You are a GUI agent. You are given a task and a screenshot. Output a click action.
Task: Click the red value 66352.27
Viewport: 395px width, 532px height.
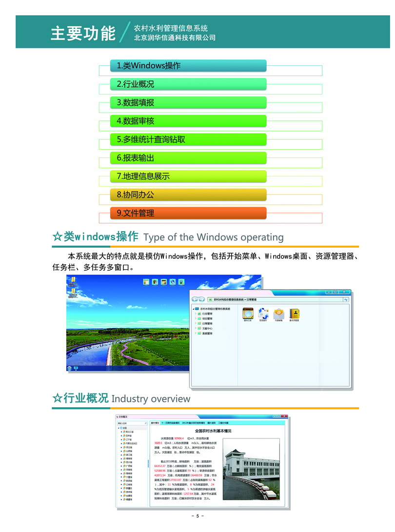coord(160,466)
